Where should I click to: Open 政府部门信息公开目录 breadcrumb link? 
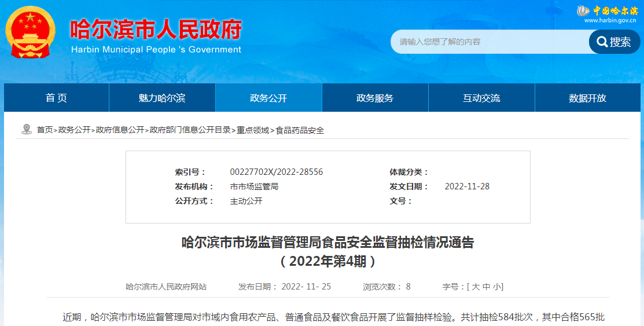(x=190, y=130)
